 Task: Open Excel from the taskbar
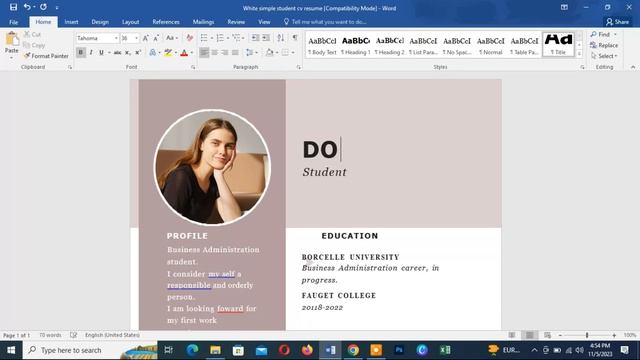tap(445, 350)
